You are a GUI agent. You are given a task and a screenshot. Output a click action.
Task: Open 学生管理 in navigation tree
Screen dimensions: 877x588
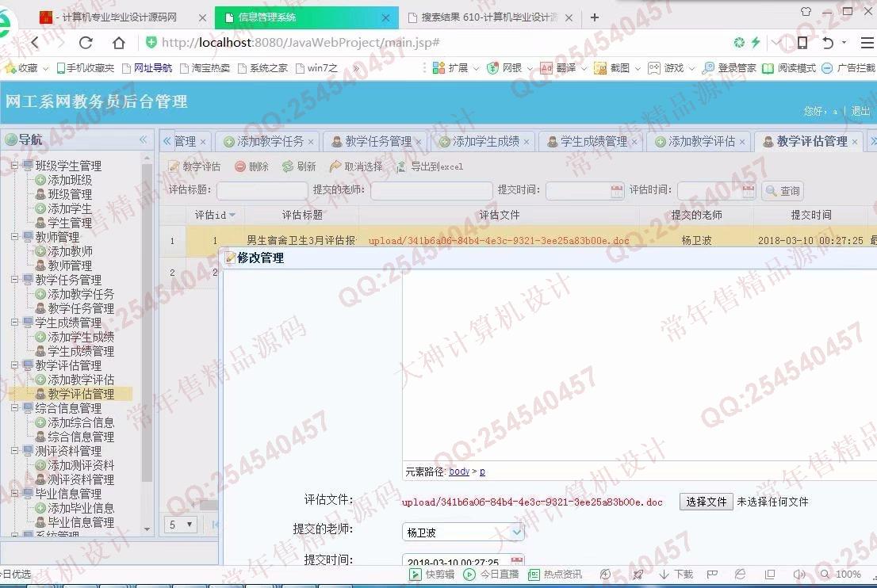69,223
